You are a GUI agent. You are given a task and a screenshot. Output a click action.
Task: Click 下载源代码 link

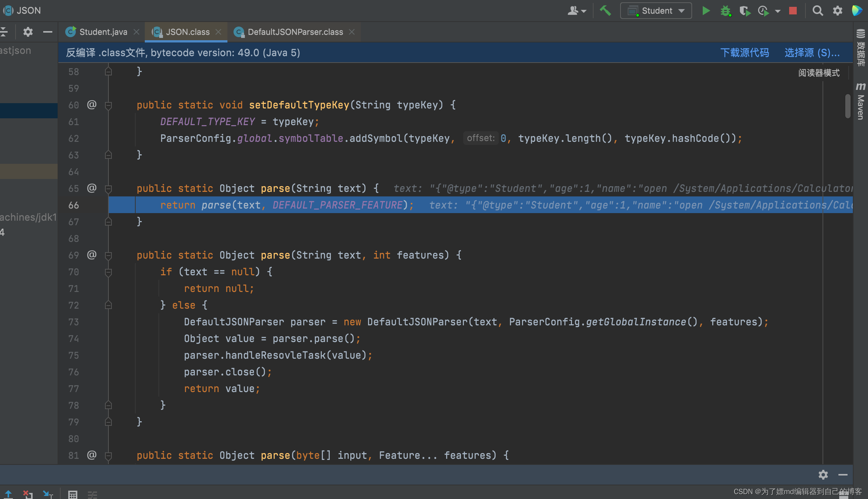click(x=744, y=53)
